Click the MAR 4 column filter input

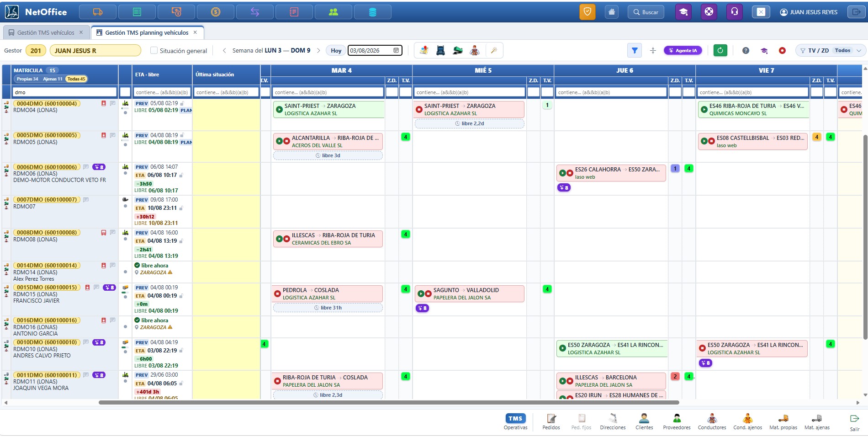coord(328,92)
